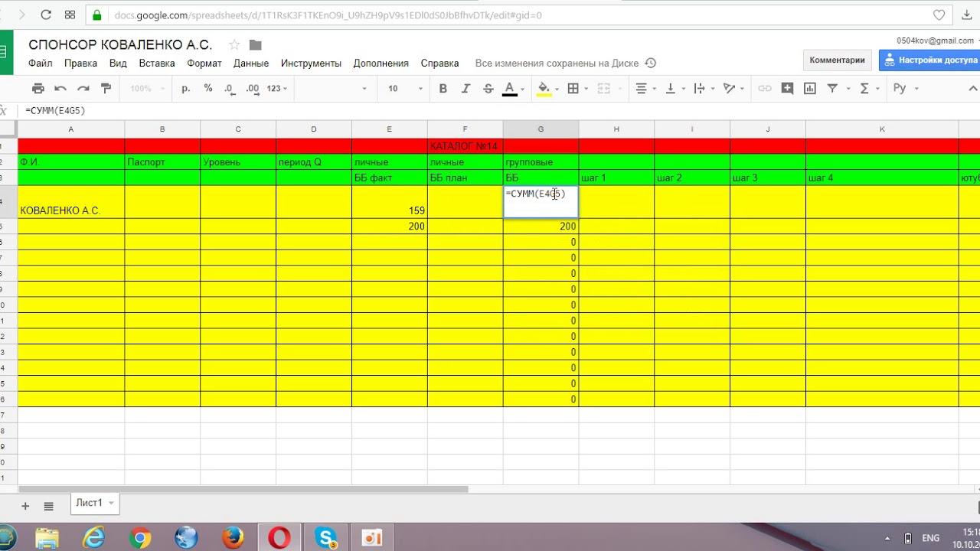
Task: Insert a comment
Action: pos(787,89)
